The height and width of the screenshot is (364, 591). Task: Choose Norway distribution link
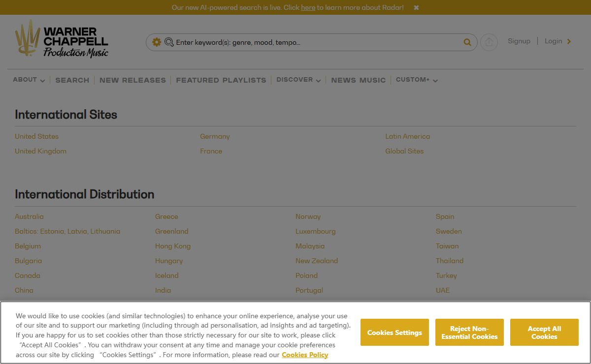click(x=308, y=216)
